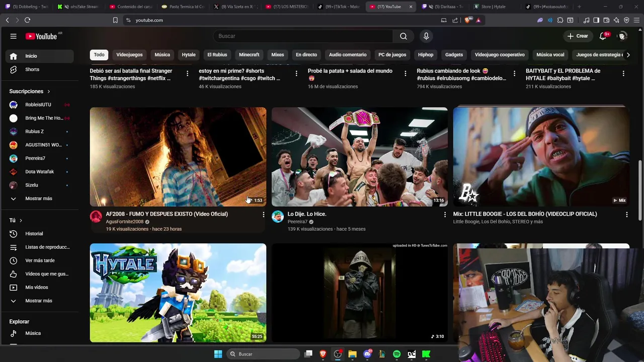Open AgusFortnite2008 channel link
This screenshot has height=362, width=644.
125,222
